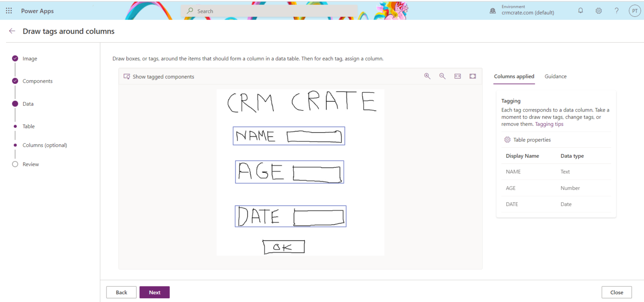Zoom out of the sketch canvas
The height and width of the screenshot is (302, 644).
coord(442,76)
